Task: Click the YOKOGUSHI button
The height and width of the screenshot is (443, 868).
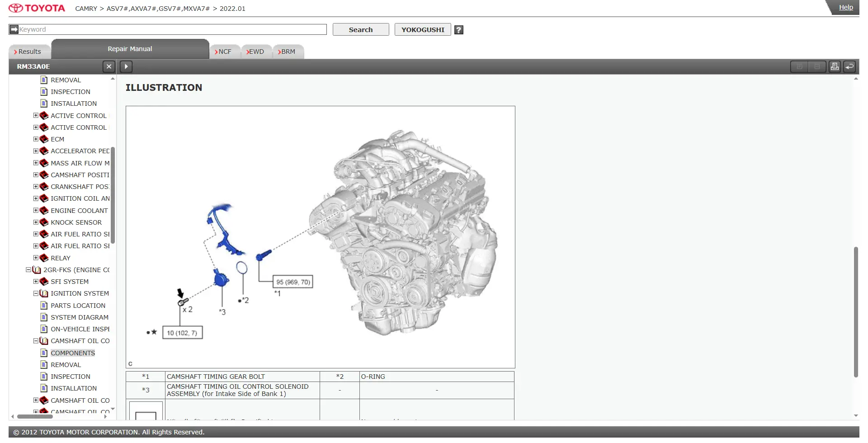Action: pyautogui.click(x=423, y=30)
